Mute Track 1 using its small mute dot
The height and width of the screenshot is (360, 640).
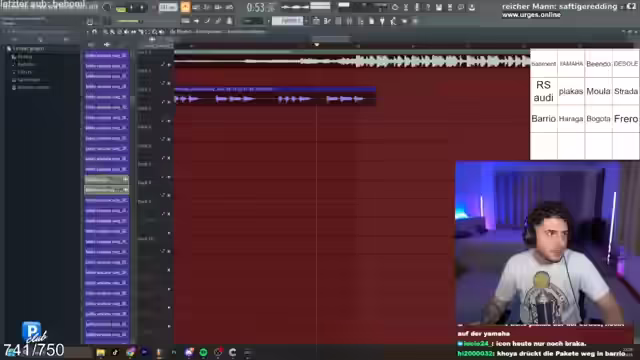[x=169, y=64]
